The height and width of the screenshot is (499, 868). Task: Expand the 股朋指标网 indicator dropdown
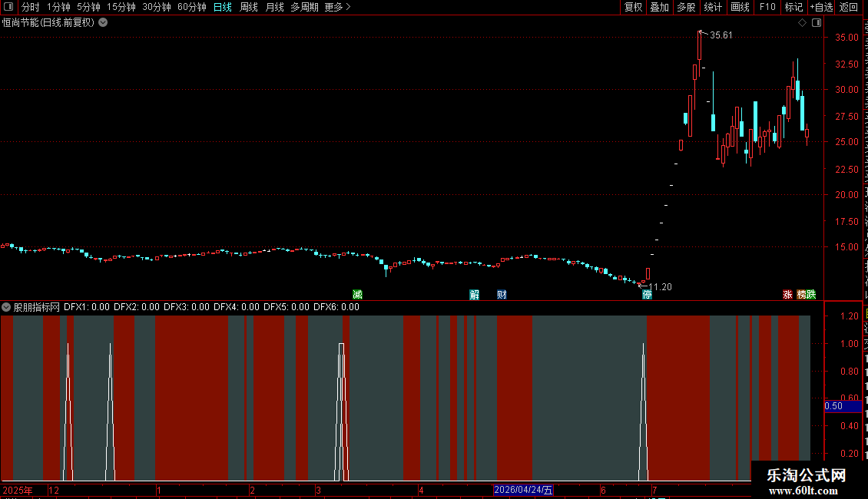click(6, 307)
